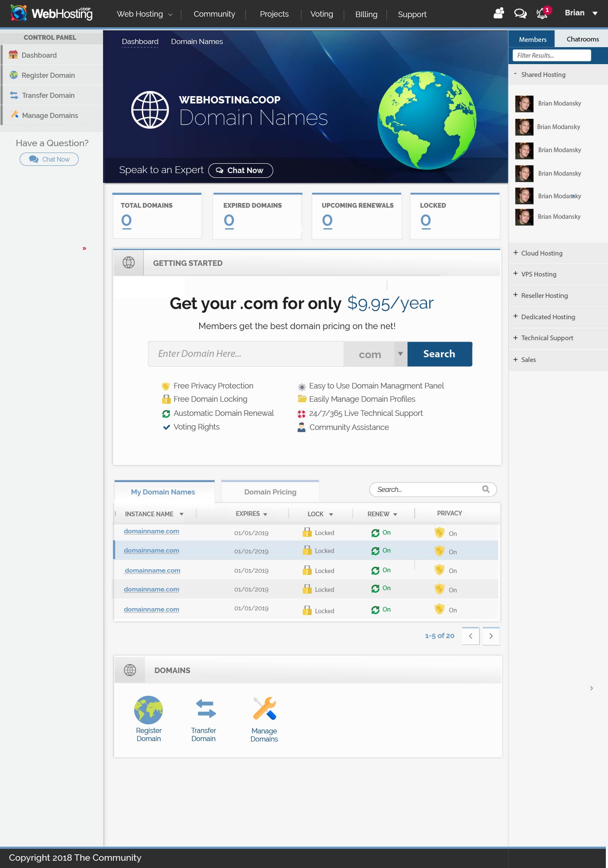
Task: Click the wireframe globe icon in banner
Action: tap(150, 110)
